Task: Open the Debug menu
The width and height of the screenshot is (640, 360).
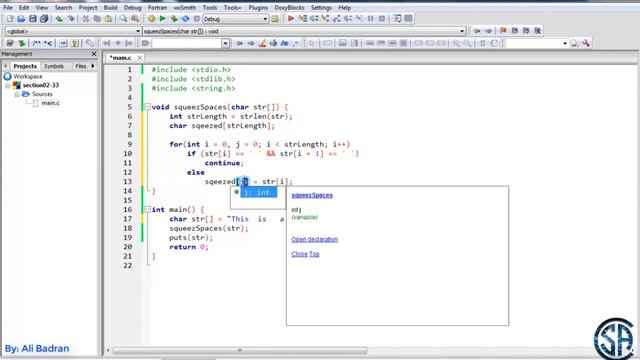Action: pyautogui.click(x=133, y=8)
